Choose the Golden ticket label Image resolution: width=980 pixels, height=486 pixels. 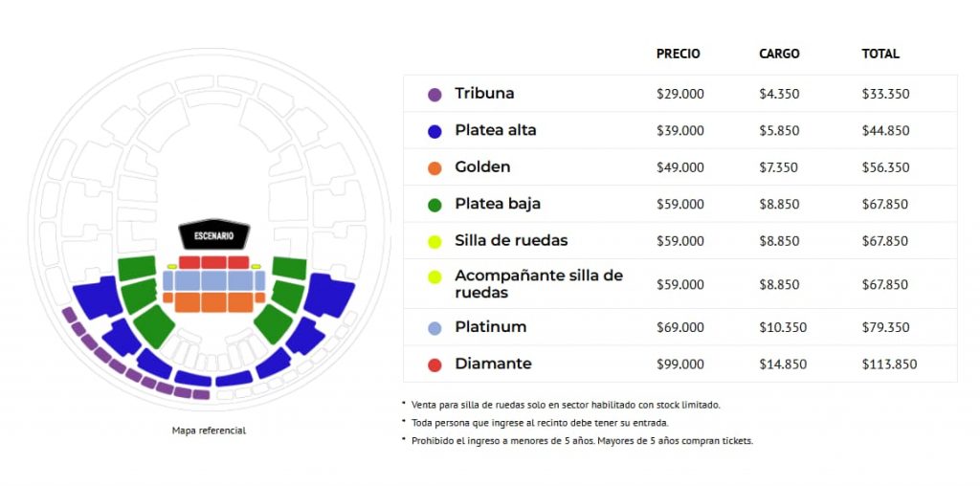pos(482,167)
